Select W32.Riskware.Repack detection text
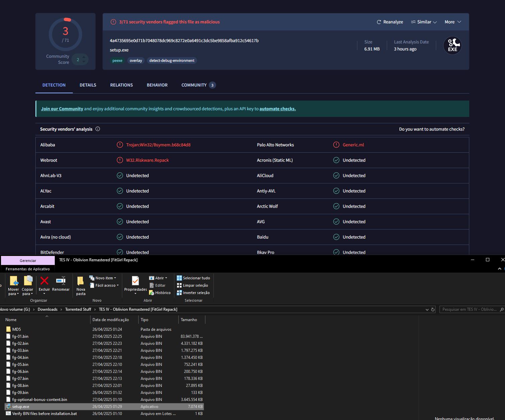Screen dimensions: 505x420 point(147,160)
